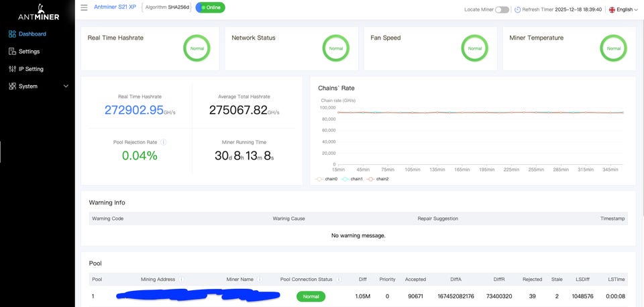644x307 pixels.
Task: Click the Antminer logo
Action: [x=39, y=12]
